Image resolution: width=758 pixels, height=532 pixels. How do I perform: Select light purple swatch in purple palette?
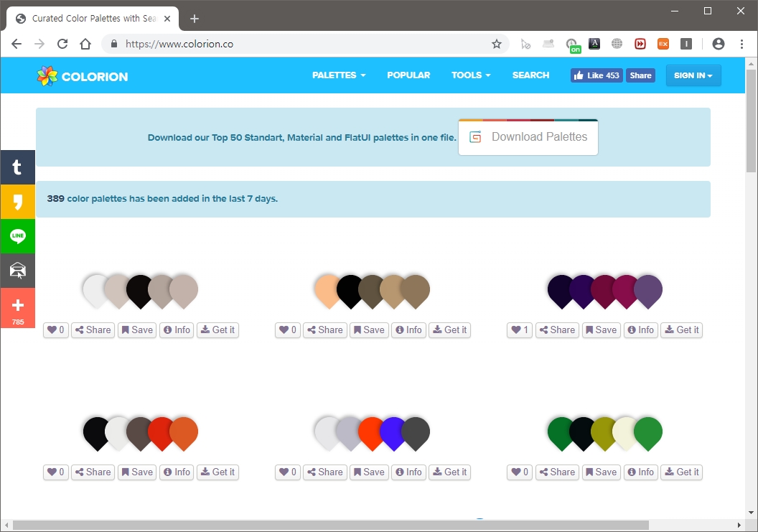[649, 291]
